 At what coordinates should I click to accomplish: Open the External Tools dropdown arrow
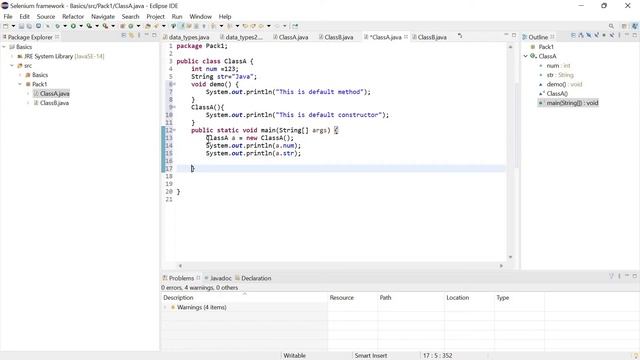coord(113,26)
